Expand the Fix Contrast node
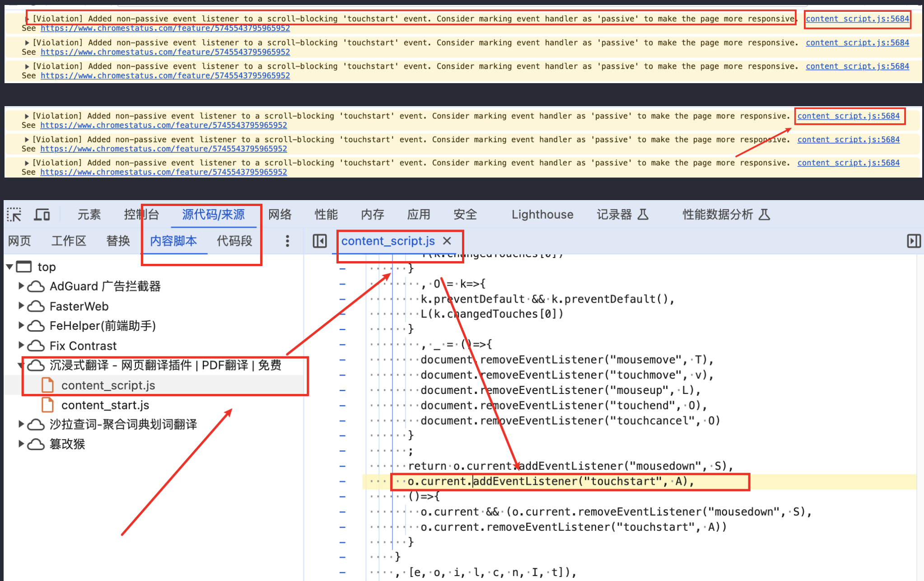924x581 pixels. pyautogui.click(x=21, y=346)
